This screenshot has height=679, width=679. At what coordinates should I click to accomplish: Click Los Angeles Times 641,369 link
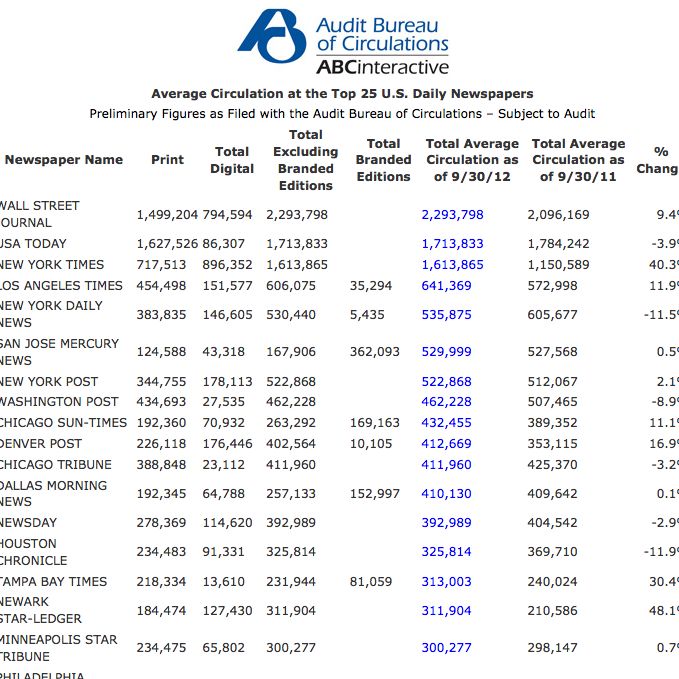click(x=446, y=285)
